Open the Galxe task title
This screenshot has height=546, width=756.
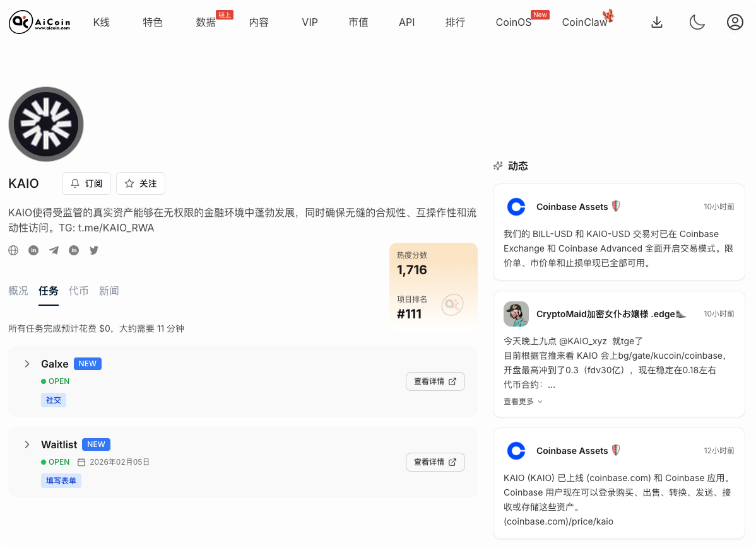[54, 364]
